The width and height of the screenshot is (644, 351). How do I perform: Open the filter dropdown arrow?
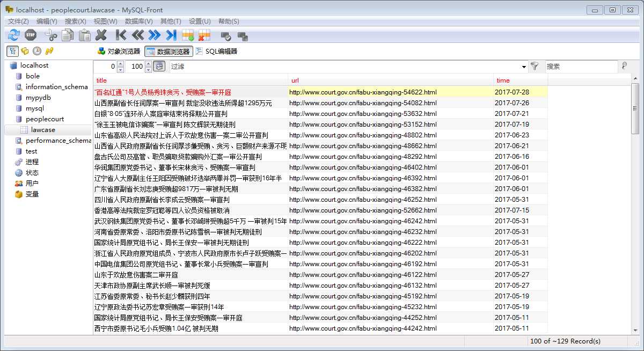coord(524,67)
